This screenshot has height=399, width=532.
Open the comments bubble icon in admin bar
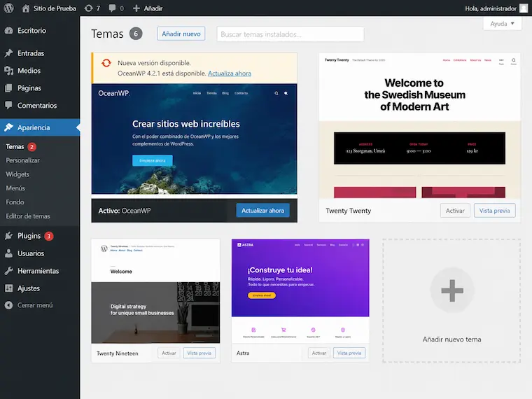112,8
